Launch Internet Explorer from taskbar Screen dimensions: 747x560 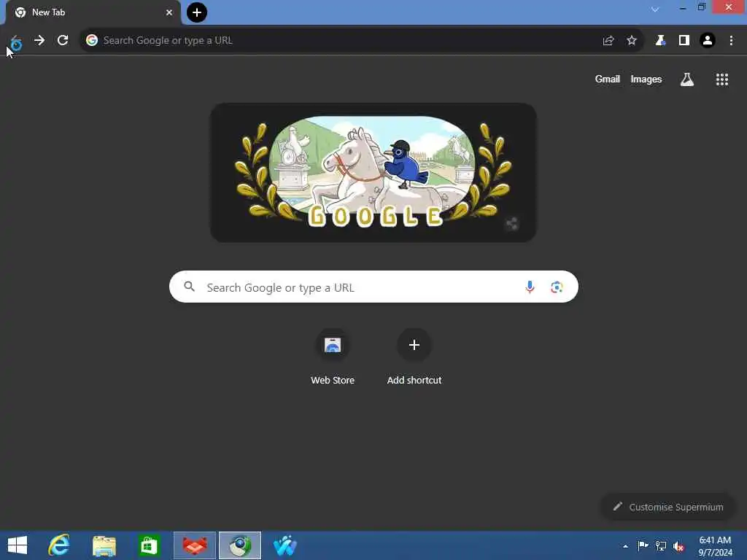pos(59,545)
